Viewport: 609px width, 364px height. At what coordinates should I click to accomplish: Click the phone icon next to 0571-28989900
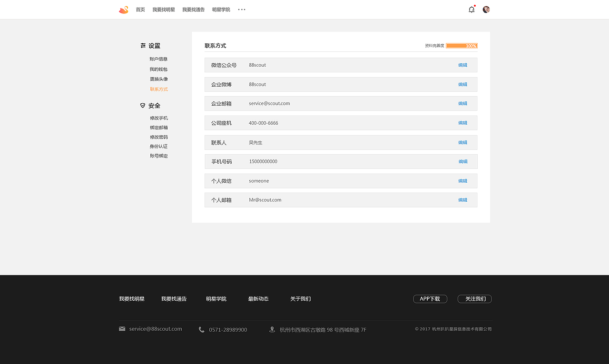click(201, 329)
